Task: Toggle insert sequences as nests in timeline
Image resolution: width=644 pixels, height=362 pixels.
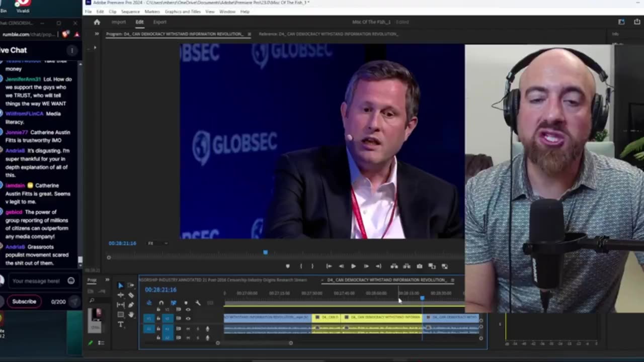Action: click(149, 303)
